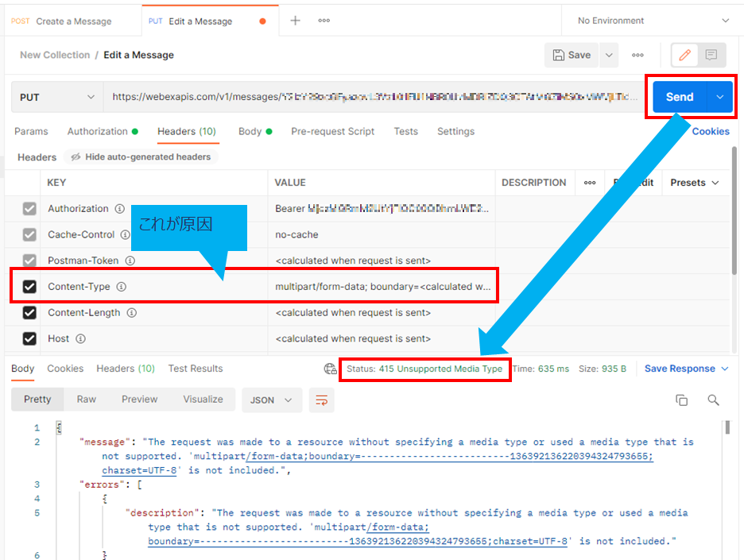Uncheck the Host header checkbox
Screen dimensions: 744x560
29,338
